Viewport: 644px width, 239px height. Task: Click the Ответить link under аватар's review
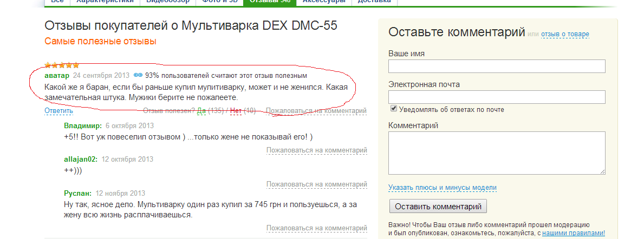coord(58,111)
